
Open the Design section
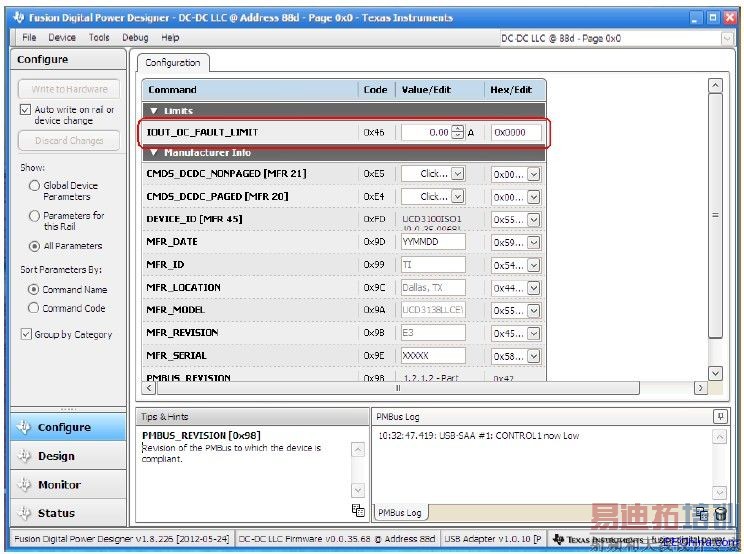68,456
